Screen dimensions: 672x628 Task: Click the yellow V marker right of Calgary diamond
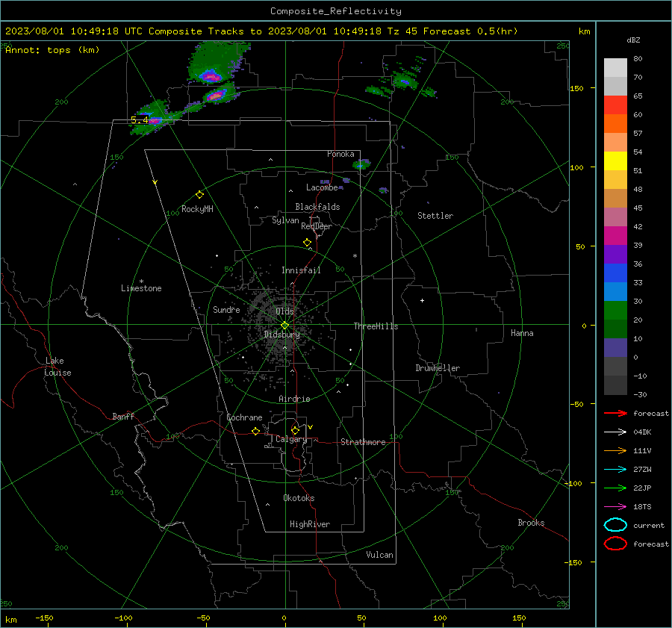coord(311,427)
